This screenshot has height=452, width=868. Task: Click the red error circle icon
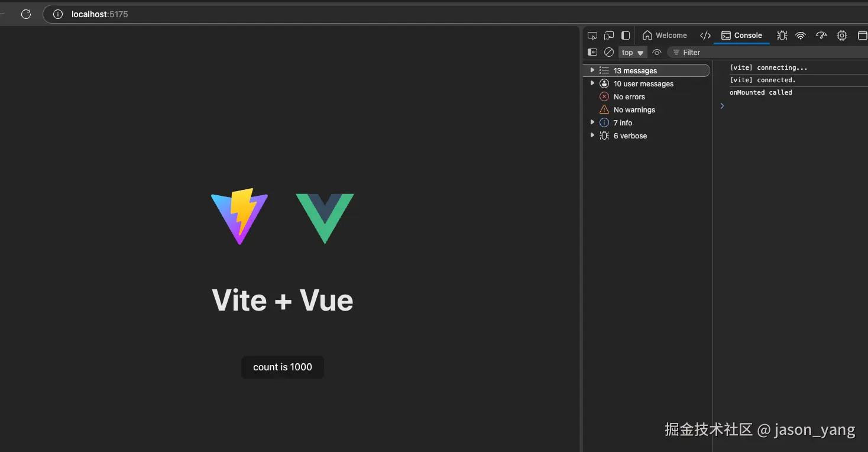(604, 96)
